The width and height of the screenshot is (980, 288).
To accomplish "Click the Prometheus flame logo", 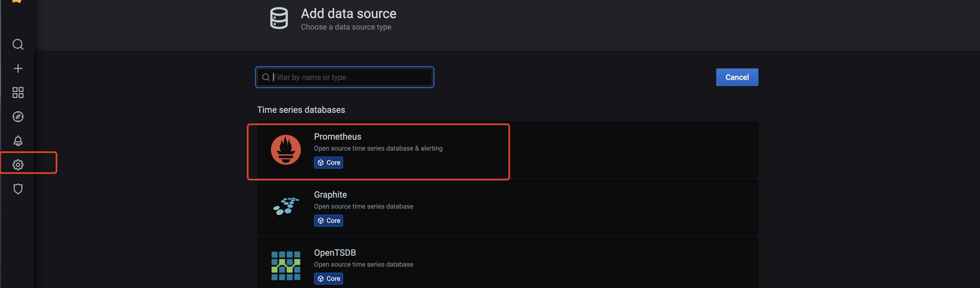I will click(x=286, y=149).
